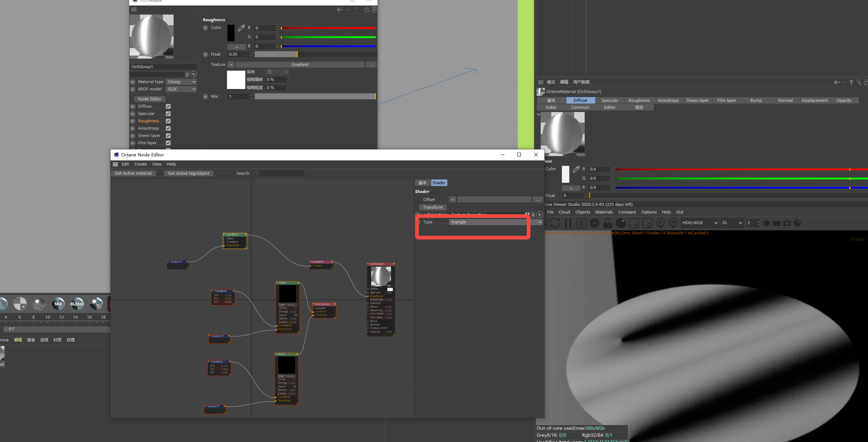The image size is (868, 442).
Task: Select the focus picker F icon
Action: 660,223
